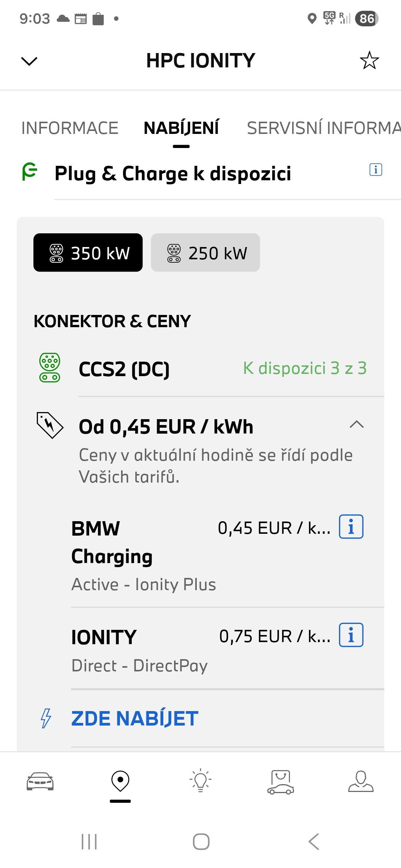Collapse the price list chevron
401x868 pixels.
[x=356, y=425]
